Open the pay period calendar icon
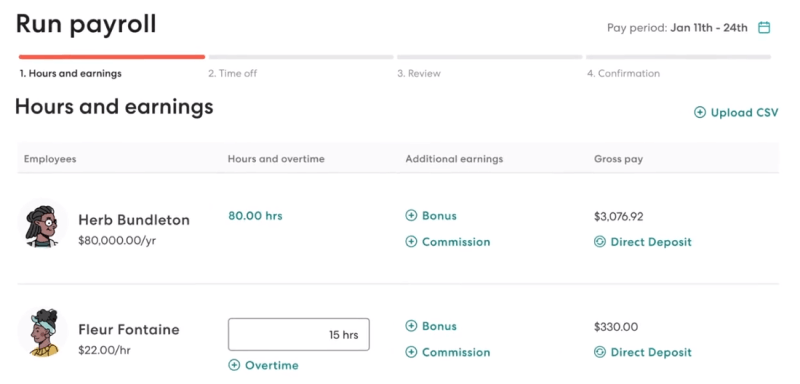The width and height of the screenshot is (800, 384). (764, 28)
